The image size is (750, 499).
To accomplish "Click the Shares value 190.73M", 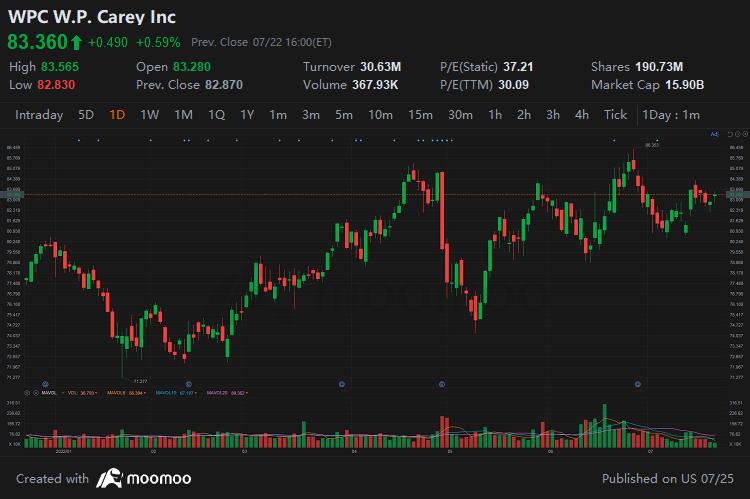I will click(x=659, y=67).
